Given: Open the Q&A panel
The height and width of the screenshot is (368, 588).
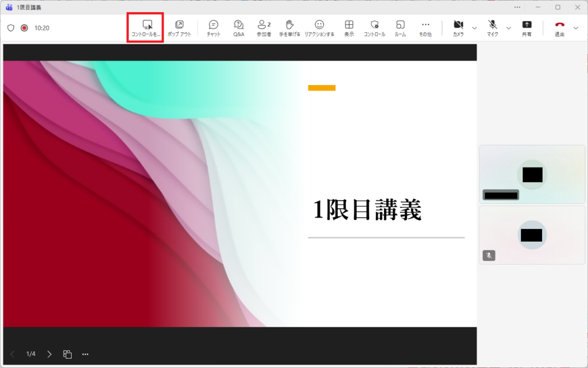Looking at the screenshot, I should [x=239, y=28].
